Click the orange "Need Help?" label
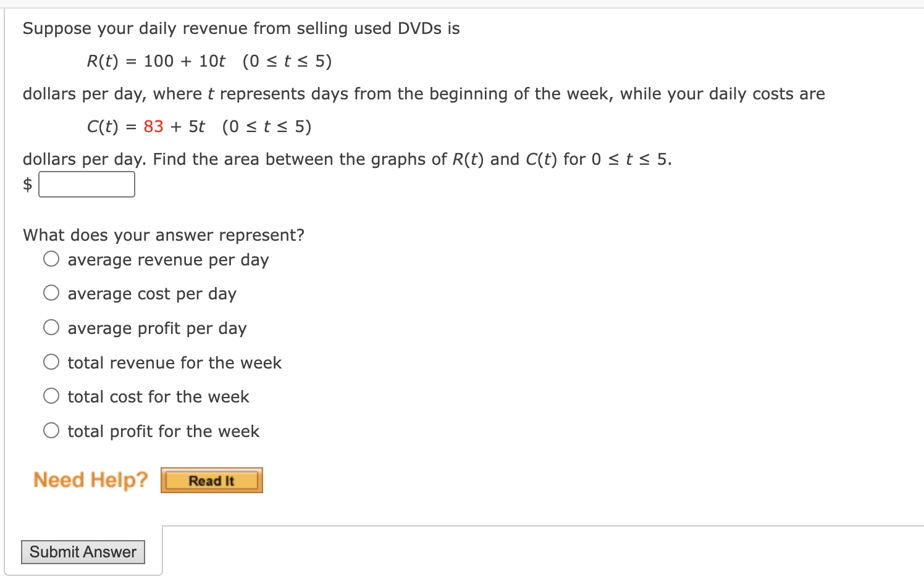This screenshot has width=924, height=579. coord(90,480)
